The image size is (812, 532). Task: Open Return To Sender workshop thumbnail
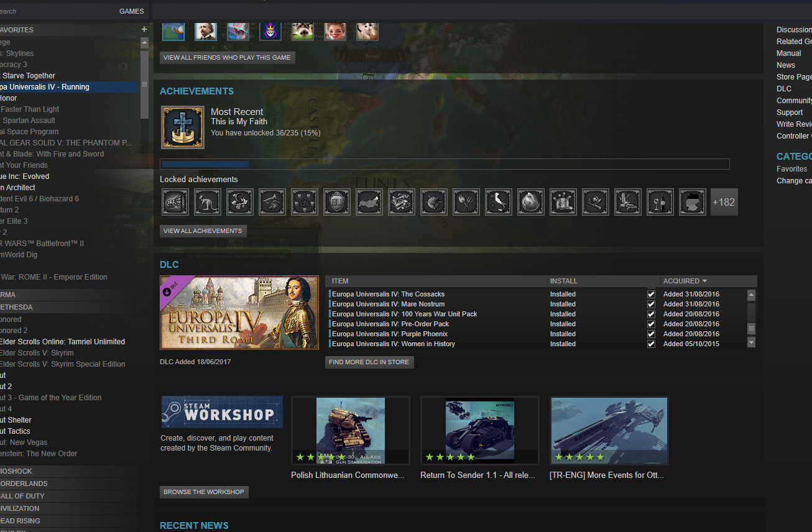point(480,431)
